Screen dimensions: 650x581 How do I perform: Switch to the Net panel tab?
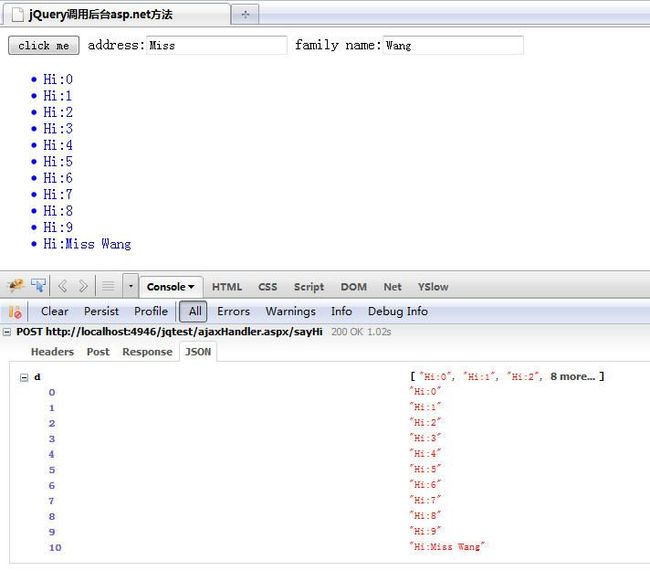pos(392,287)
